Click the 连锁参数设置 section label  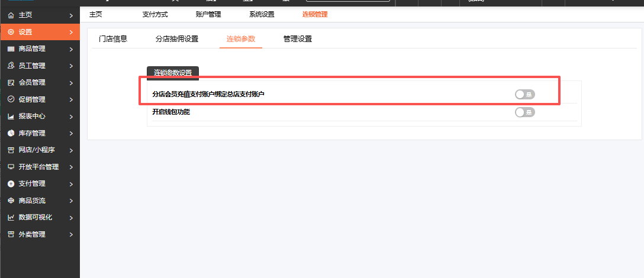tap(173, 73)
